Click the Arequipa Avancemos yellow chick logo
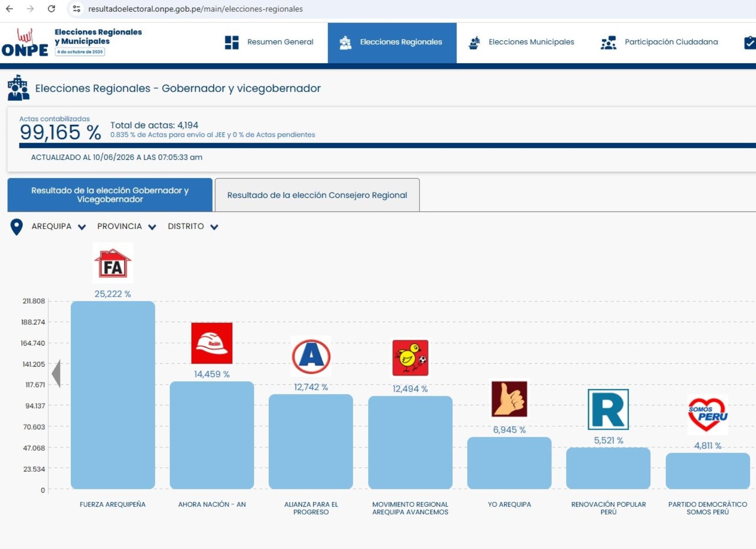This screenshot has height=549, width=756. (x=410, y=358)
